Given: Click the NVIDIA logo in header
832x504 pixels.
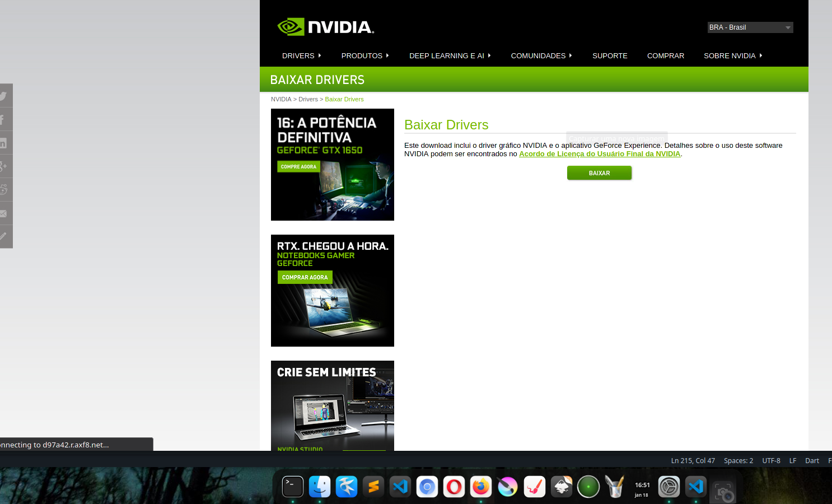Looking at the screenshot, I should coord(325,27).
